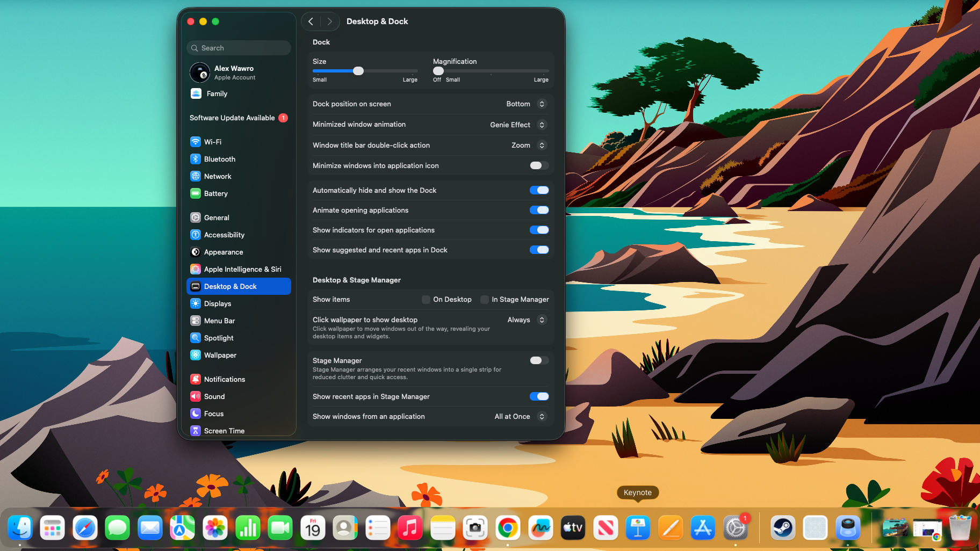This screenshot has width=980, height=551.
Task: Select Displays in the settings sidebar
Action: click(217, 303)
